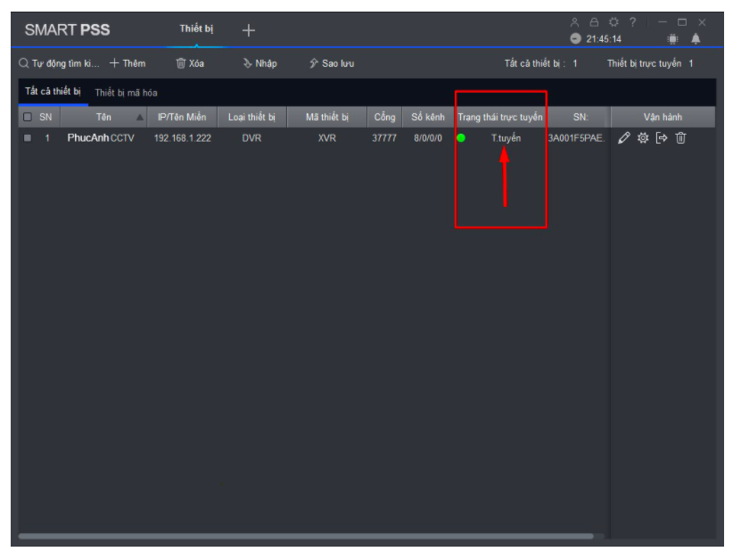Select the Tất cả thiết bị tab
This screenshot has width=733, height=560.
pyautogui.click(x=53, y=92)
